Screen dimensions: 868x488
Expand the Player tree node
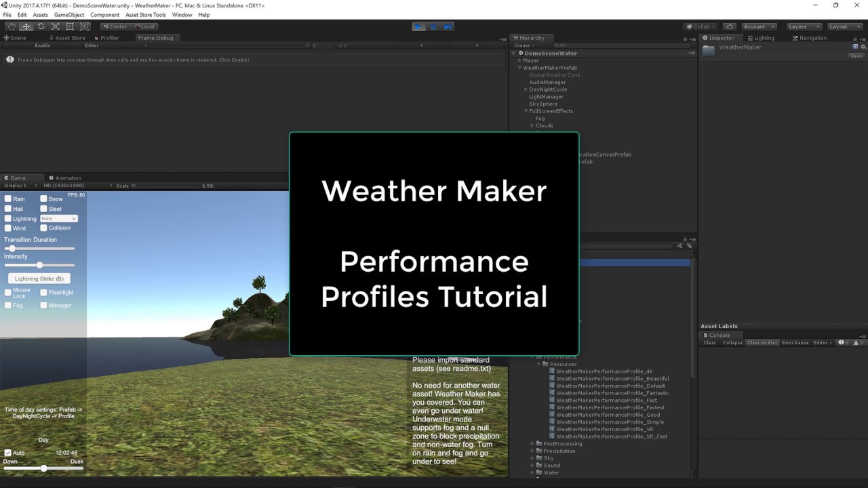click(520, 60)
